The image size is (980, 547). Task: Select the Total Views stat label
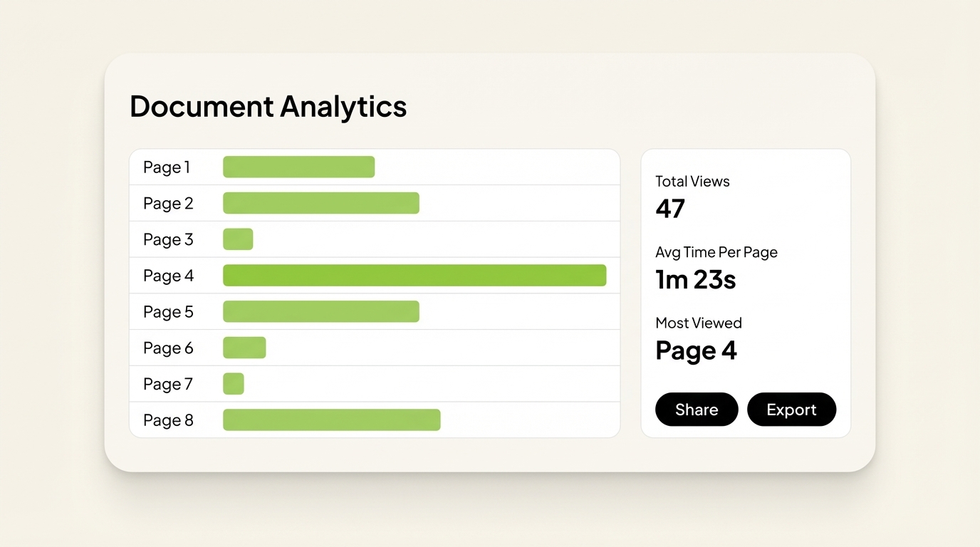tap(692, 181)
